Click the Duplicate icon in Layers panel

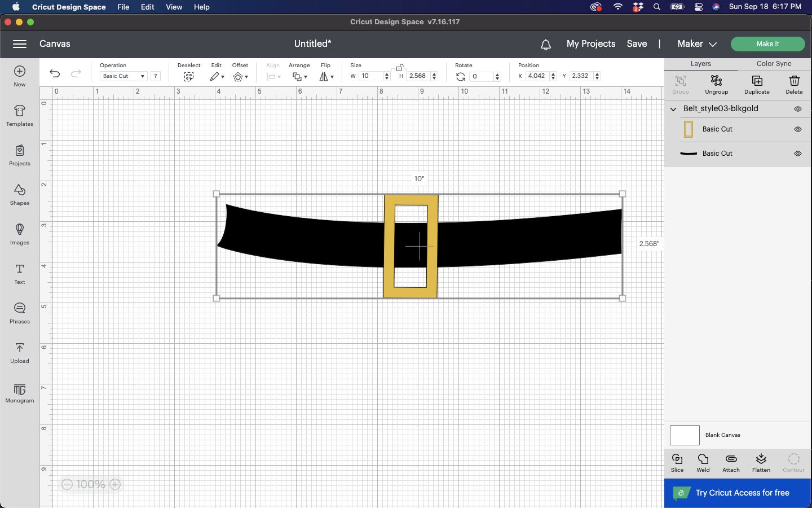(x=756, y=85)
